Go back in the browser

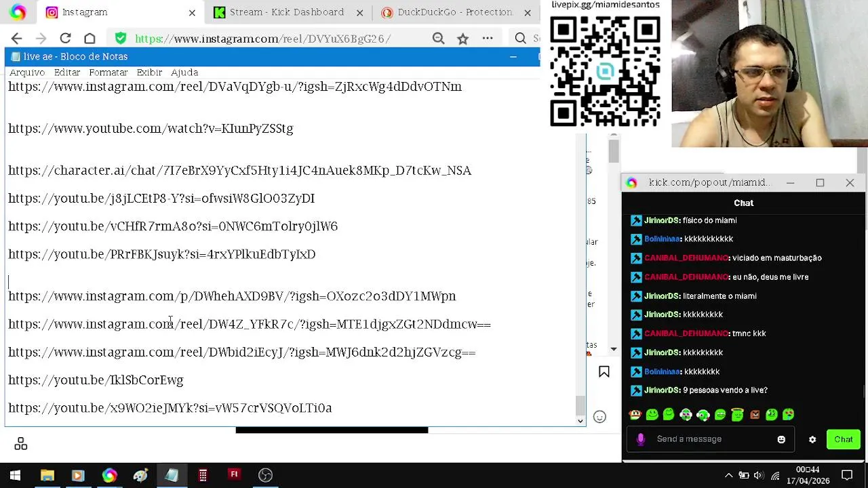(x=16, y=39)
